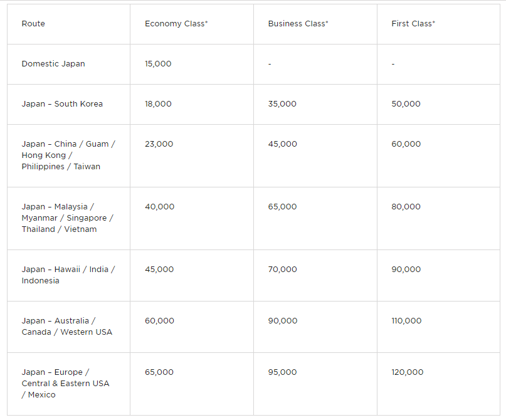The image size is (506, 420).
Task: Select the Japan – Australia / Canada route
Action: click(67, 326)
